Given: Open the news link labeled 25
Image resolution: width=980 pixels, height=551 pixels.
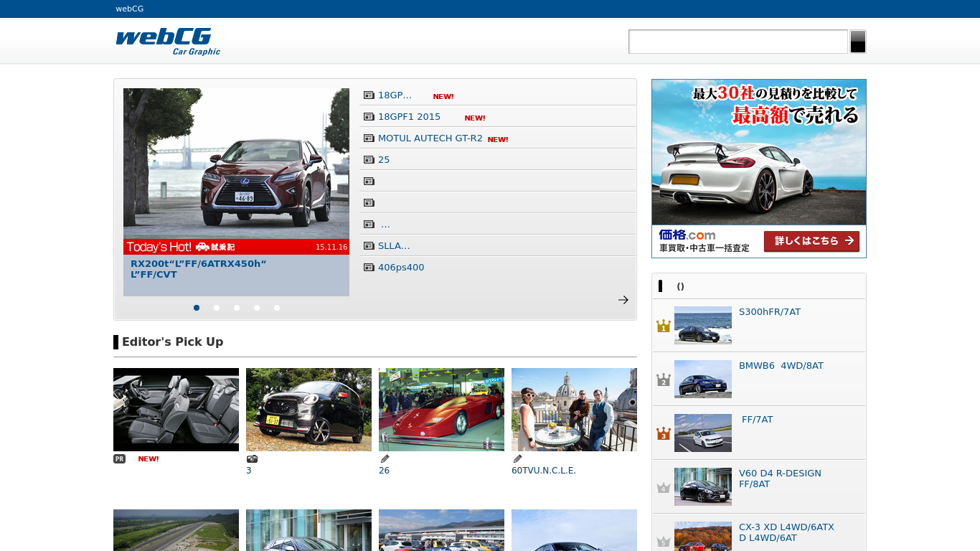Looking at the screenshot, I should tap(384, 160).
